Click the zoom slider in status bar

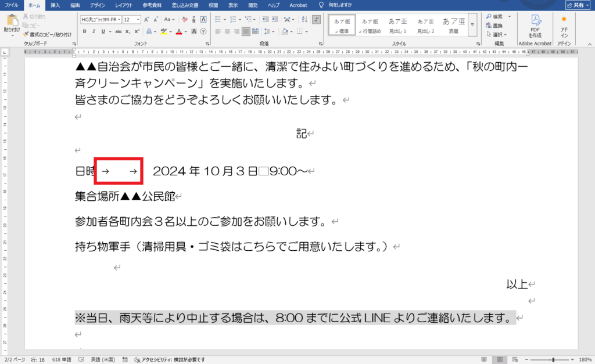tap(552, 359)
